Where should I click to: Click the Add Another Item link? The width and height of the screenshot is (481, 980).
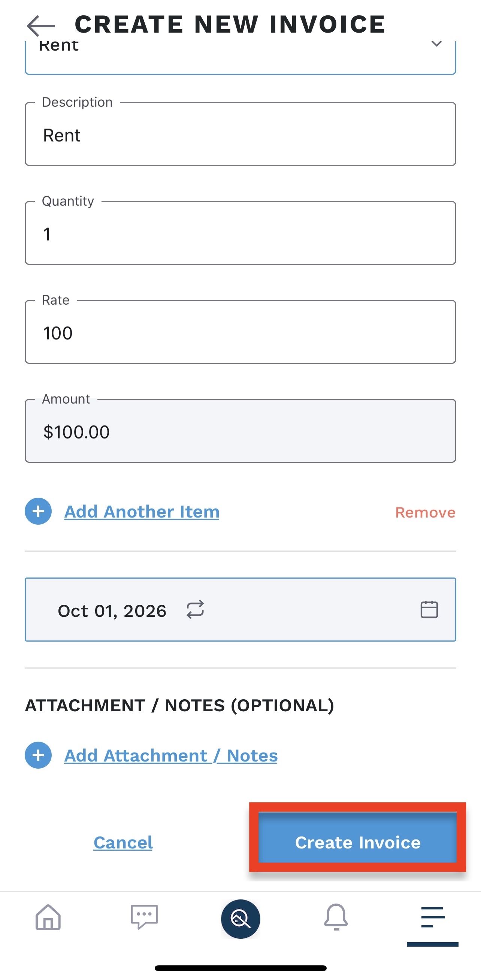142,512
